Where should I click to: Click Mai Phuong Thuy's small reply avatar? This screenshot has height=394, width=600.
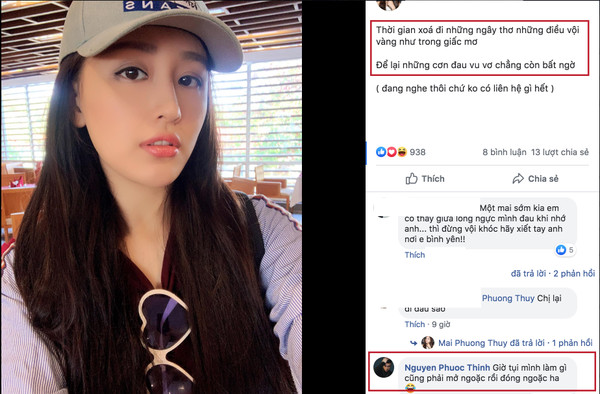pyautogui.click(x=428, y=342)
